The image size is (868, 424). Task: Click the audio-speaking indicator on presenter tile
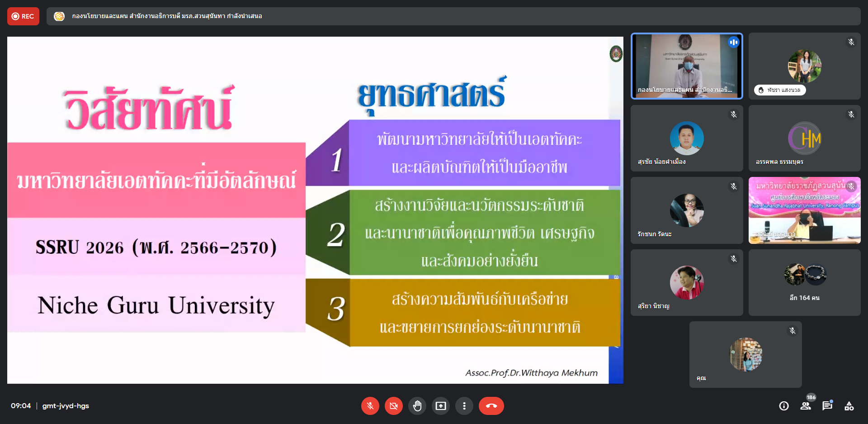coord(733,42)
